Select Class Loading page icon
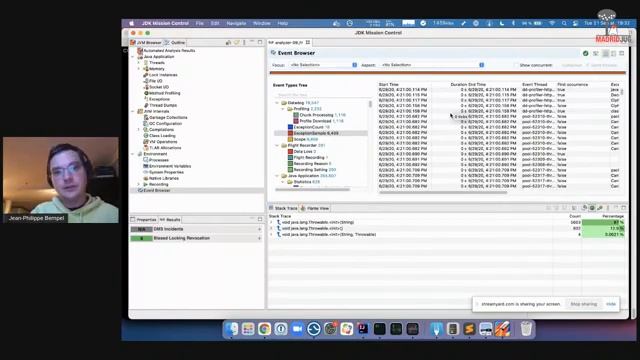The height and width of the screenshot is (360, 640). pos(146,136)
